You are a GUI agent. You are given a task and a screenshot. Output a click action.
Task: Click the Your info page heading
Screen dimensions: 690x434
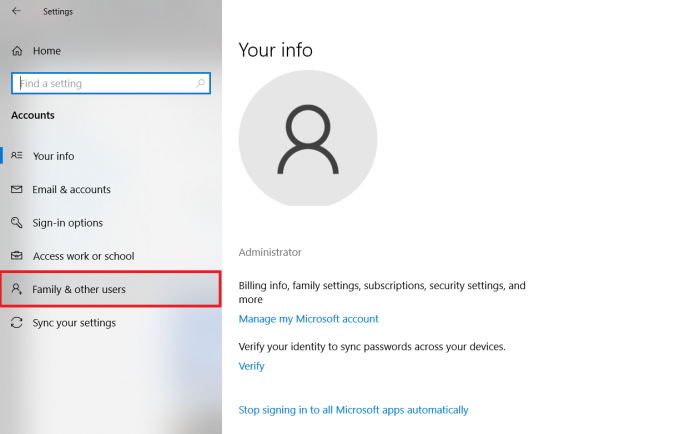tap(275, 50)
